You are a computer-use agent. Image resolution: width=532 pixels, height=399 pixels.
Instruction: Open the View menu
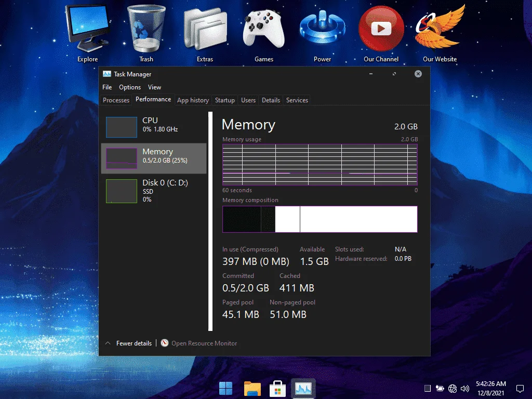coord(154,87)
